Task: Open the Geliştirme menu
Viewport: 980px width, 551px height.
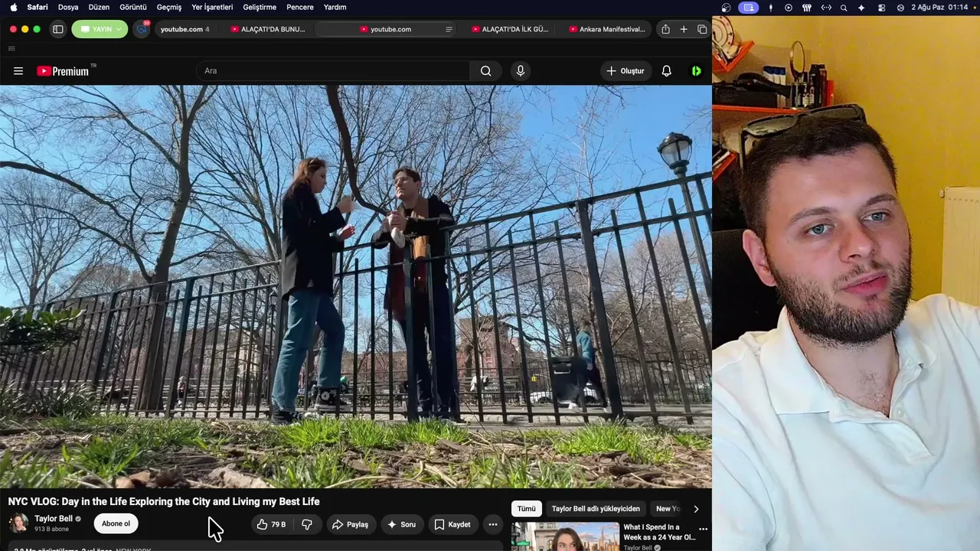Action: point(260,7)
